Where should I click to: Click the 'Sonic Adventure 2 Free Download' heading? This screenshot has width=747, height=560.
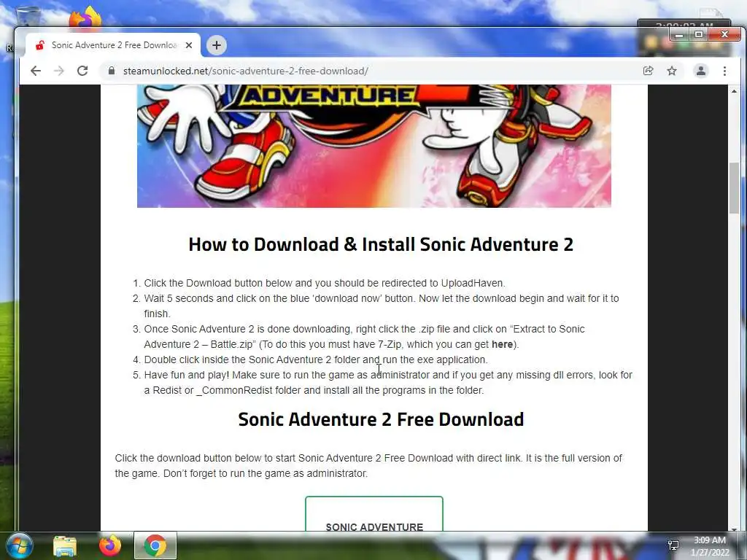click(x=381, y=419)
